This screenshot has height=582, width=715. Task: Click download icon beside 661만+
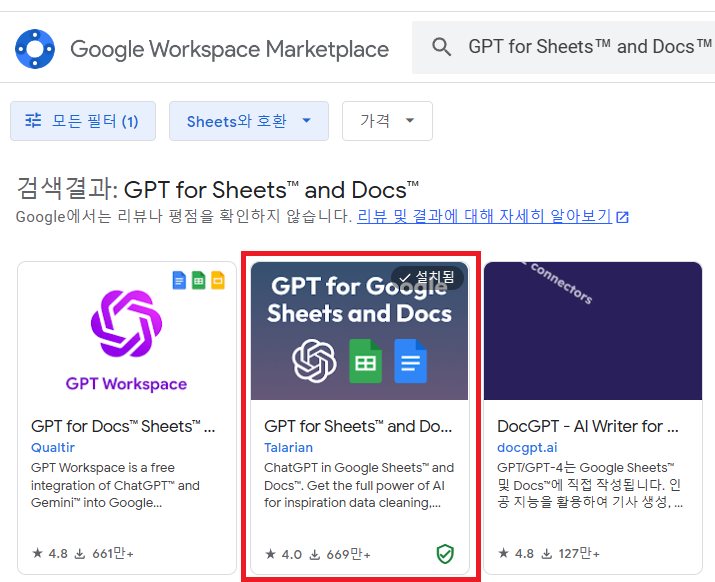pyautogui.click(x=80, y=554)
